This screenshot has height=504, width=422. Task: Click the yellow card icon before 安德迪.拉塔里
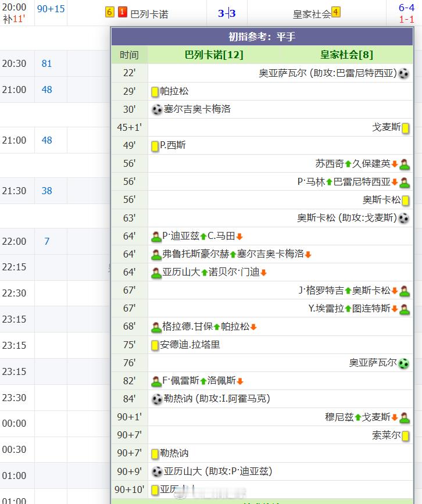point(155,345)
